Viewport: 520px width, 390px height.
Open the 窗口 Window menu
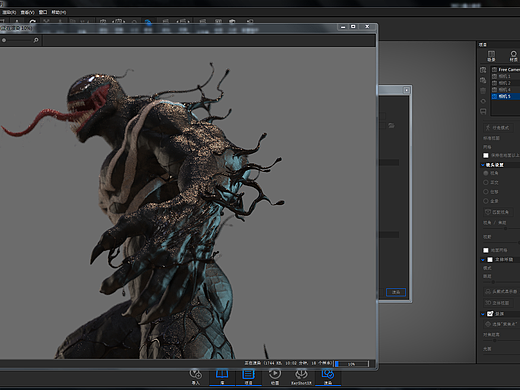coord(43,12)
